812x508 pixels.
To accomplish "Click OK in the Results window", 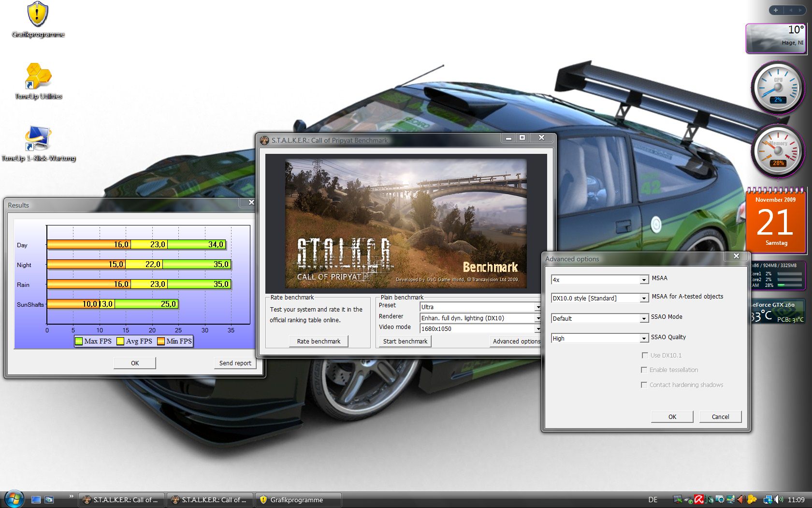I will click(x=135, y=363).
